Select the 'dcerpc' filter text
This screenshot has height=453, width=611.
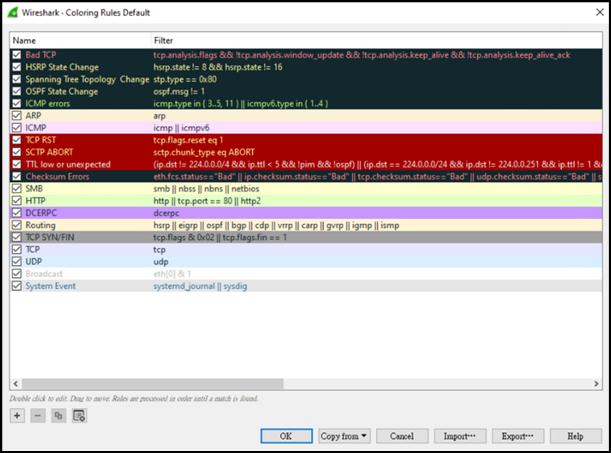pyautogui.click(x=166, y=213)
